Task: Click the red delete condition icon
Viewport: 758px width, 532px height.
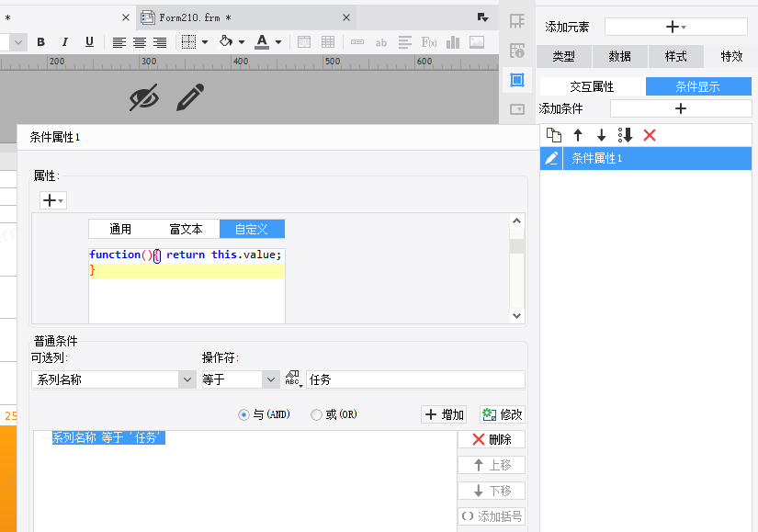Action: [x=650, y=135]
